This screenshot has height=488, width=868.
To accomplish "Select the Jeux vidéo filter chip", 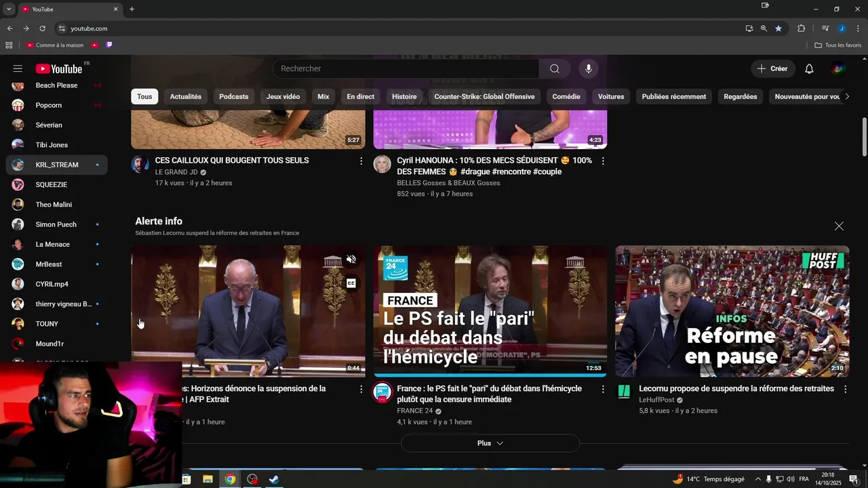I will point(283,96).
